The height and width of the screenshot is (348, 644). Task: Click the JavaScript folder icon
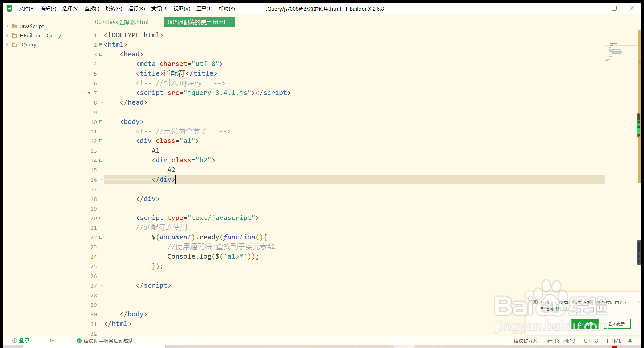point(14,26)
